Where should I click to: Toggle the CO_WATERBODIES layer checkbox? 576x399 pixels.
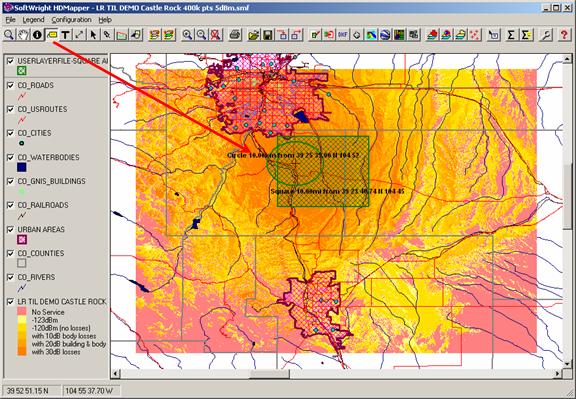[11, 157]
